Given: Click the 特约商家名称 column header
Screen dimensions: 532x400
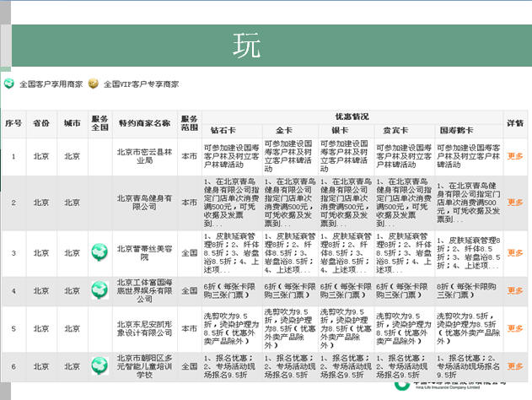Looking at the screenshot, I should click(x=144, y=123).
